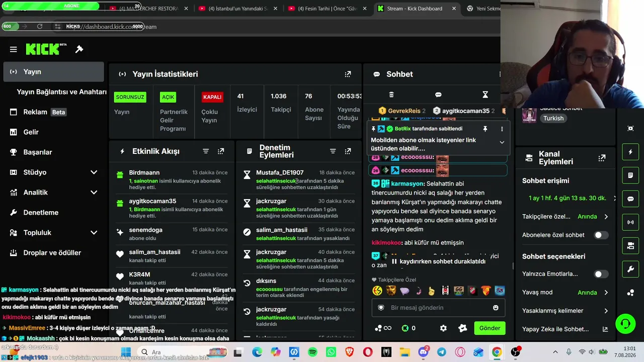
Task: Open Takipçilere özel chat setting
Action: pyautogui.click(x=566, y=217)
